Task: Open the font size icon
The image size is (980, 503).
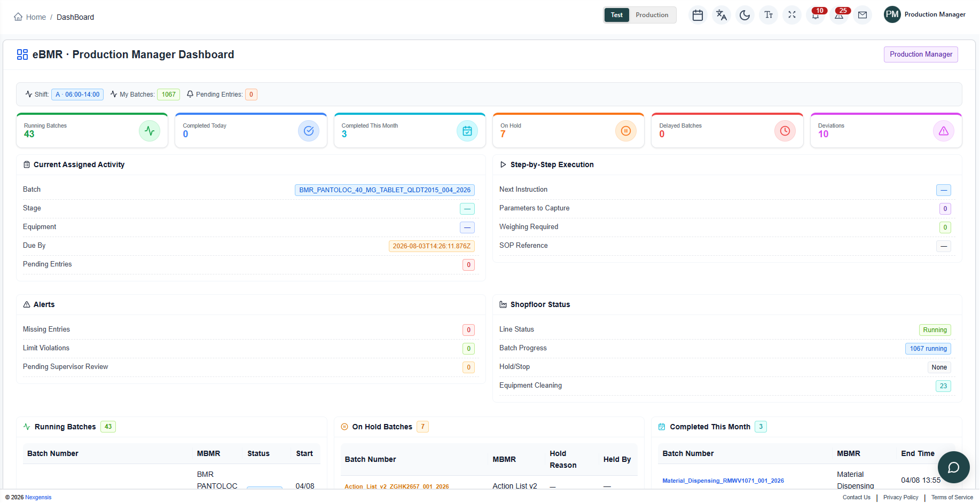Action: 769,15
